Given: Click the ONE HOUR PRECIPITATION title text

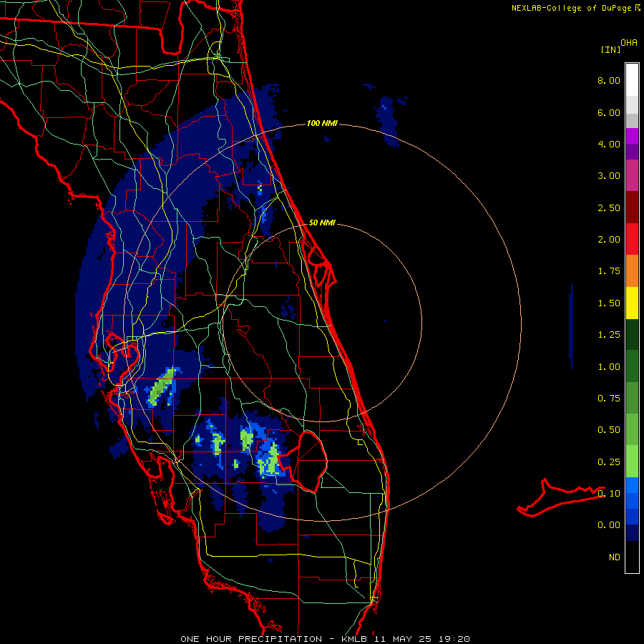Looking at the screenshot, I should tap(251, 639).
